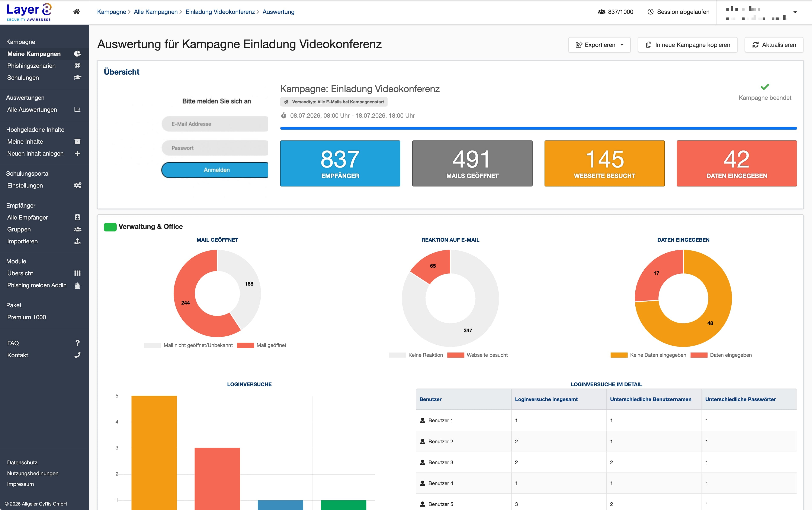Go to Kampagne breadcrumb
Viewport: 812px width, 510px height.
(x=112, y=12)
